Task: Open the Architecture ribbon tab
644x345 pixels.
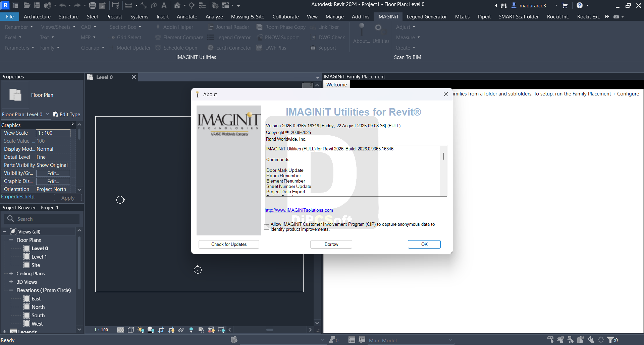Action: coord(37,17)
